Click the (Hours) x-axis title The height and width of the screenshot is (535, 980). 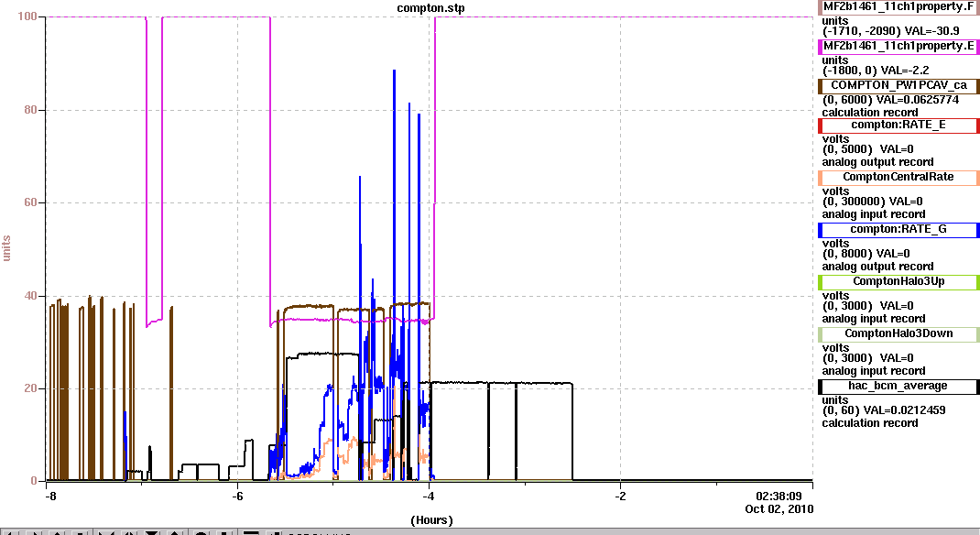[431, 520]
